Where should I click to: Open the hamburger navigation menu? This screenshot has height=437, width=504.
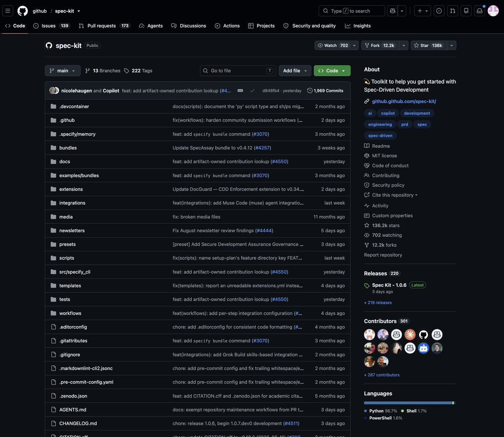click(8, 11)
